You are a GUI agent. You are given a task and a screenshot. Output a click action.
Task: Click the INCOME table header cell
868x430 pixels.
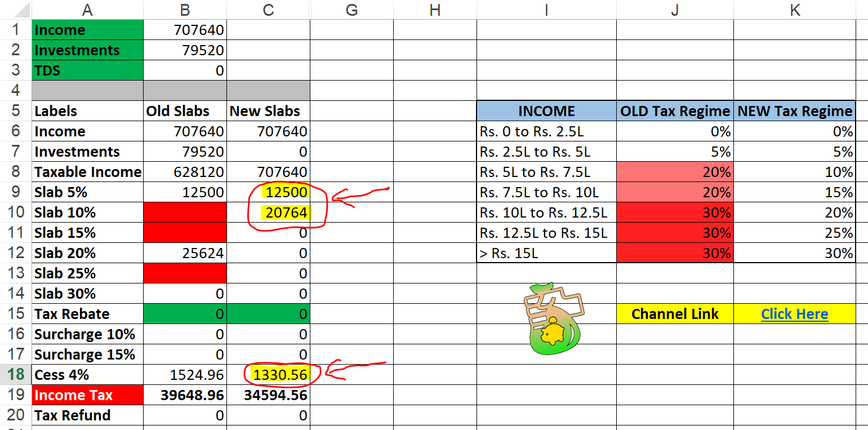(546, 110)
